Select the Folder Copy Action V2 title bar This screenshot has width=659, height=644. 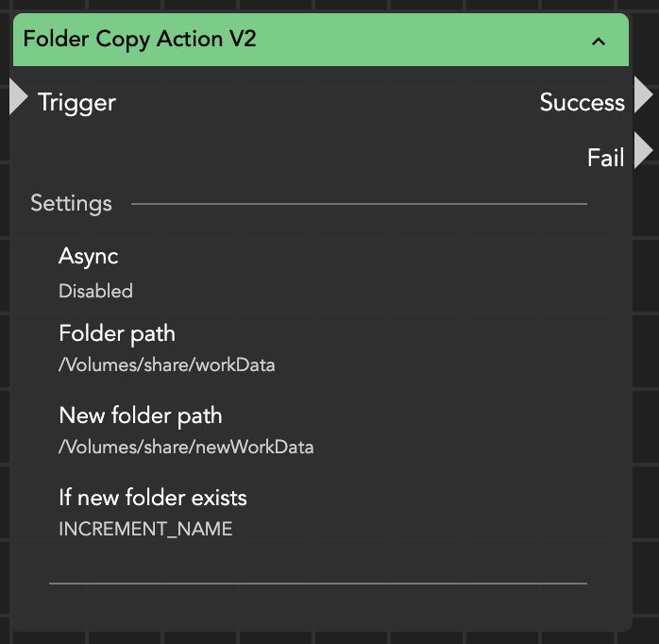pyautogui.click(x=283, y=40)
